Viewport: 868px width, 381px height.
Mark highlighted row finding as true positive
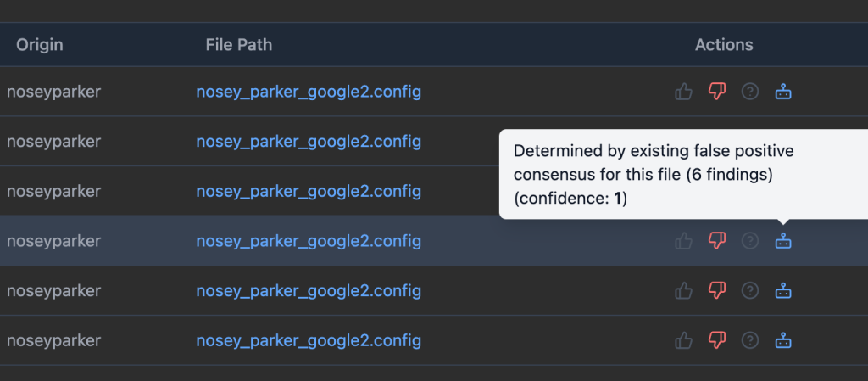click(x=683, y=241)
